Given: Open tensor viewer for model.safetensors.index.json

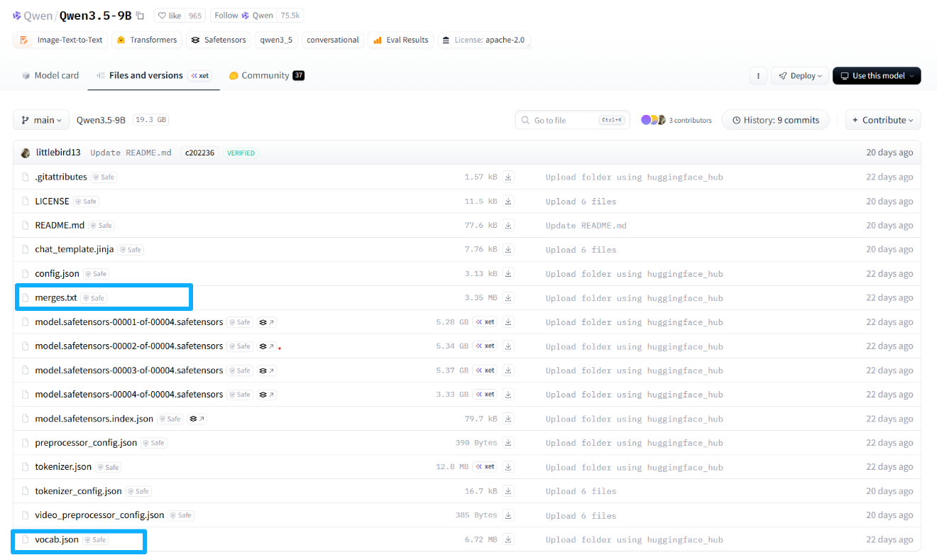Looking at the screenshot, I should pos(197,419).
